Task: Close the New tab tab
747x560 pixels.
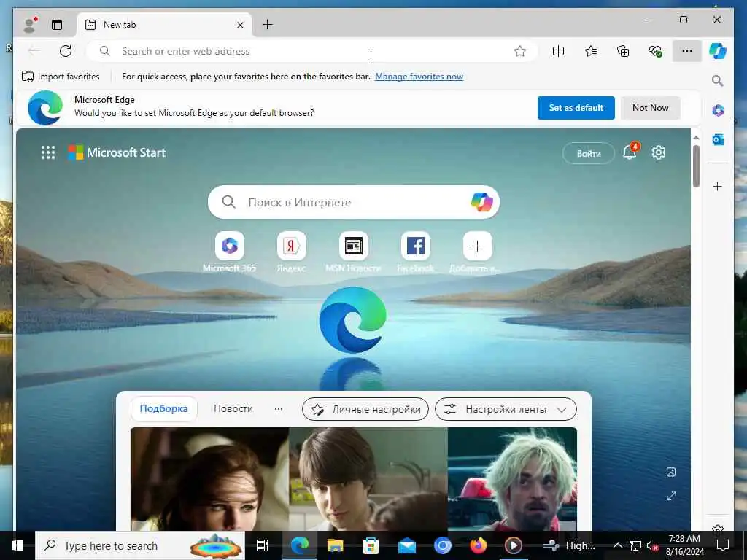Action: (x=241, y=25)
